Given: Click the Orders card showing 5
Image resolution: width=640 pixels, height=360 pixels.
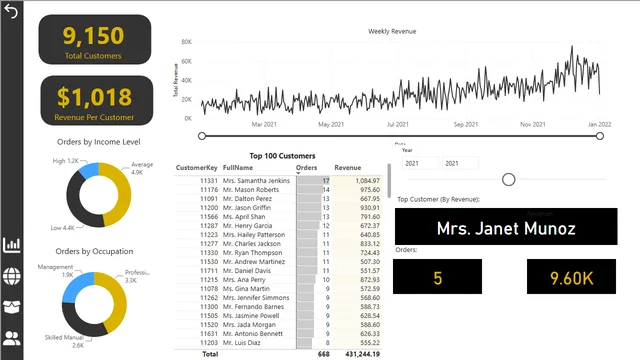Looking at the screenshot, I should coord(438,276).
